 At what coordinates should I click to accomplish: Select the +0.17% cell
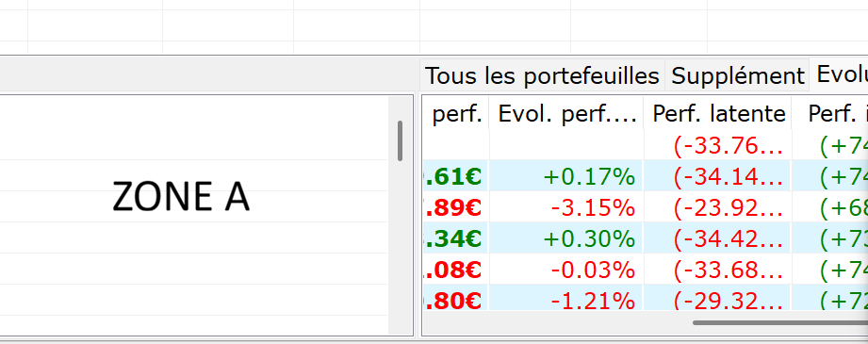[x=566, y=176]
